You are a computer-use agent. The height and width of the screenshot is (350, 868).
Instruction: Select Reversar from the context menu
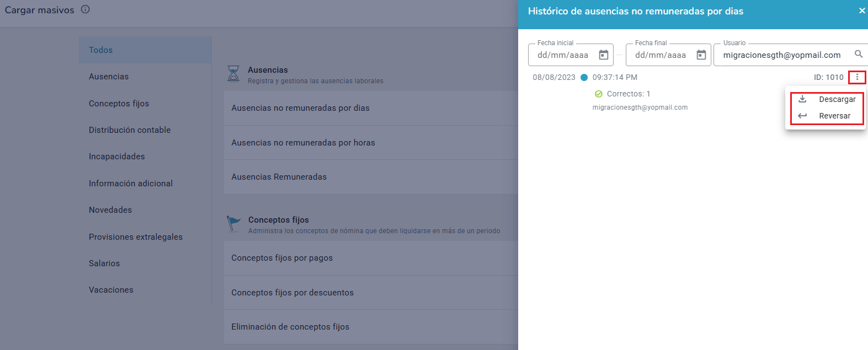pyautogui.click(x=826, y=116)
